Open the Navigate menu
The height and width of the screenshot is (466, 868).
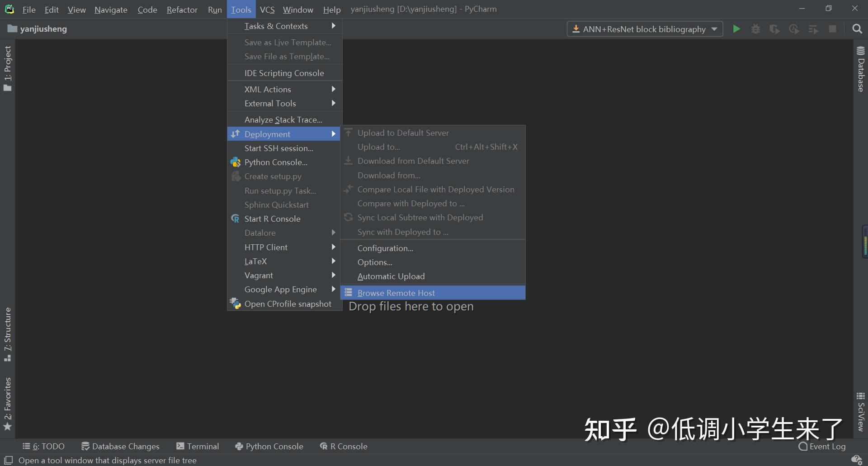click(111, 10)
